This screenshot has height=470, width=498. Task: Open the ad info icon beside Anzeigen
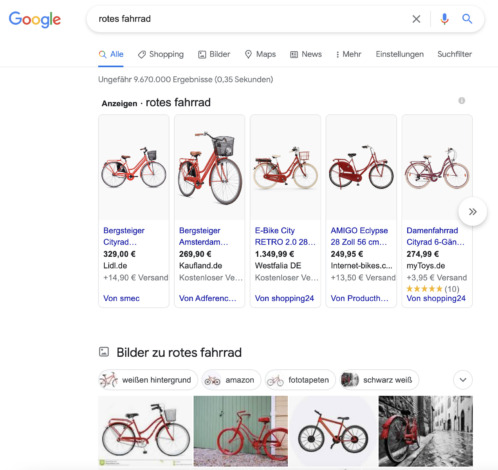[x=462, y=101]
